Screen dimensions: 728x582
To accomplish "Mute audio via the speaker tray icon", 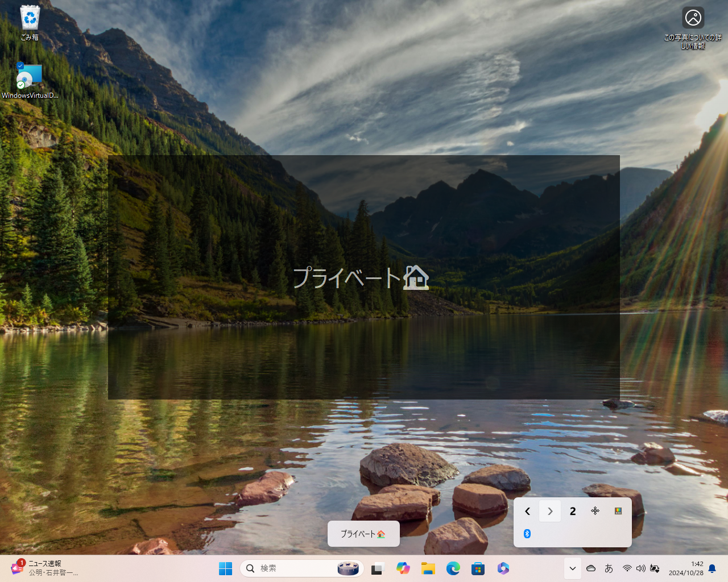I will pos(641,568).
